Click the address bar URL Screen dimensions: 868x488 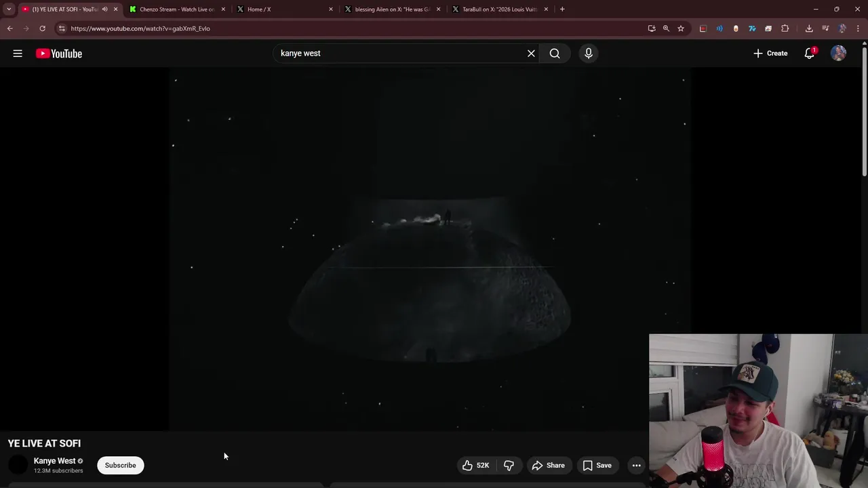click(140, 28)
